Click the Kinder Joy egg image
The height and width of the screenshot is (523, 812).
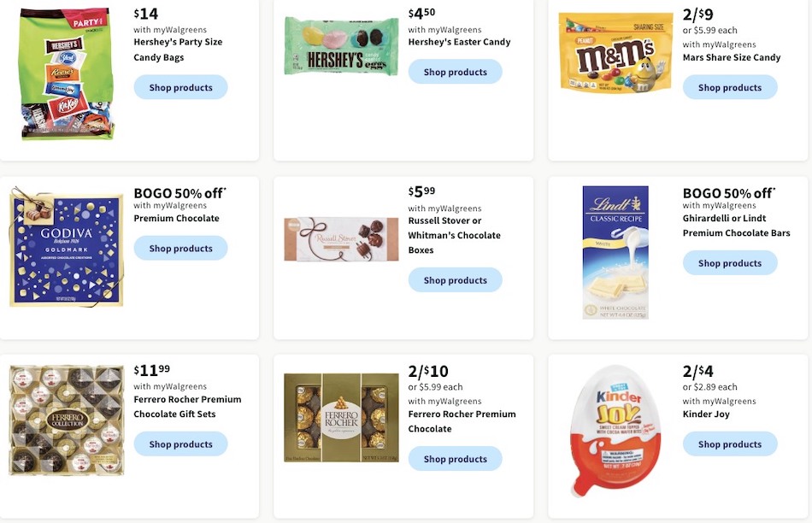tap(615, 432)
